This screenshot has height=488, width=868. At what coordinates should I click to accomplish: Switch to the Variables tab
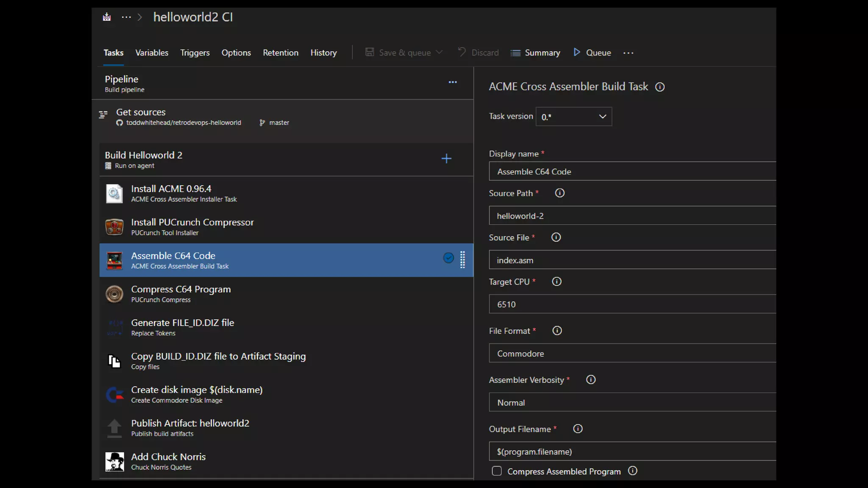point(152,53)
